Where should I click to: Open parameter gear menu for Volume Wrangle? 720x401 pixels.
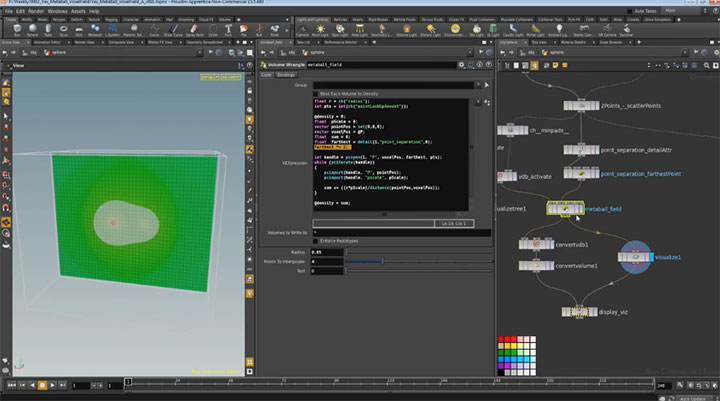click(x=461, y=65)
